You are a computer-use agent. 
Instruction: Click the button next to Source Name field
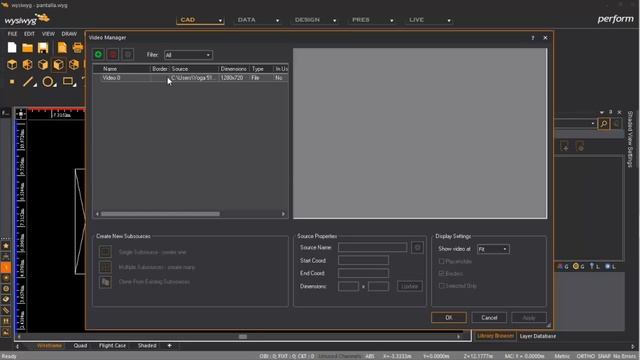point(417,247)
